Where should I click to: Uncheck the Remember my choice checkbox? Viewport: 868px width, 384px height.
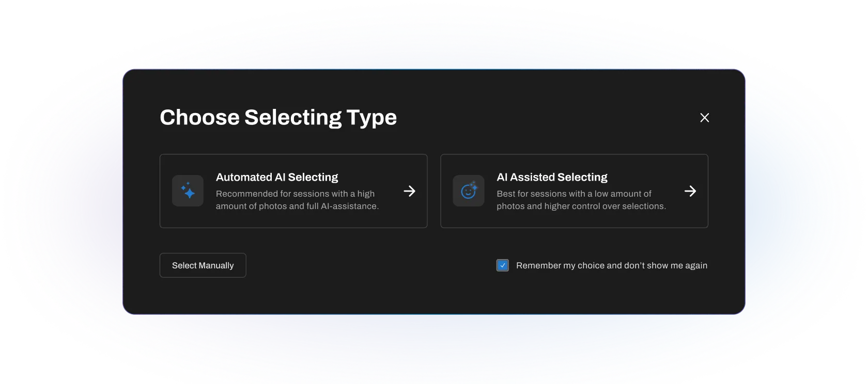[502, 265]
